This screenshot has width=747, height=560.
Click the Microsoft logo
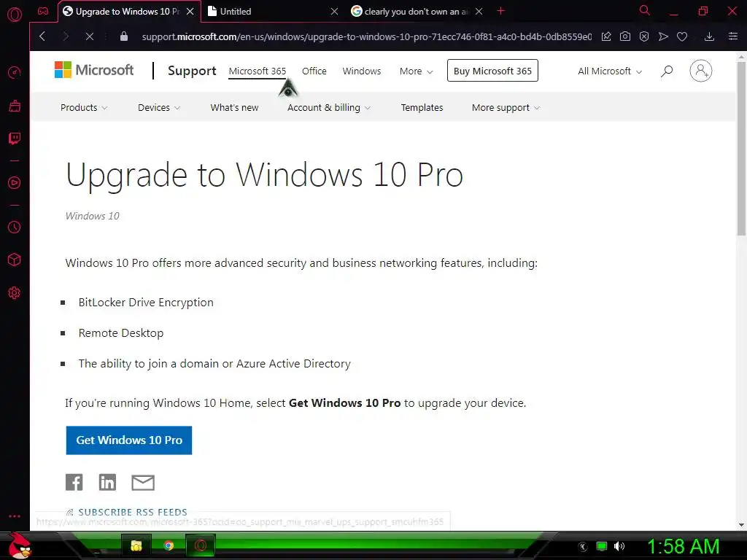[x=94, y=70]
